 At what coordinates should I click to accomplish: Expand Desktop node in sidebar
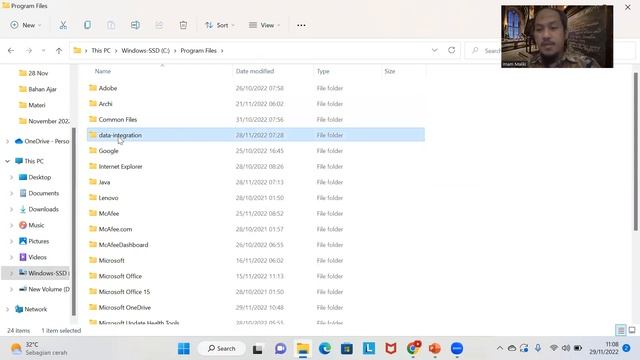coord(11,177)
